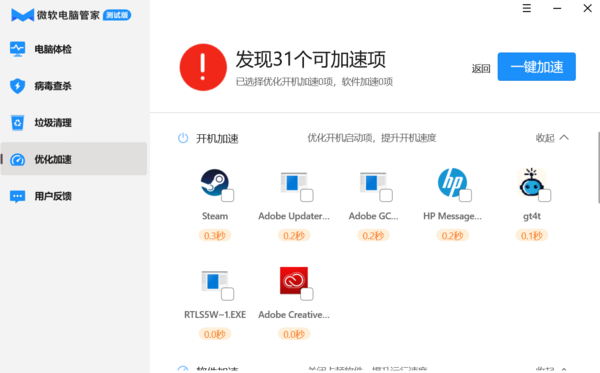Click the 优化开机启动项，提升开机速度 description
Viewport: 600px width, 373px height.
pos(372,138)
